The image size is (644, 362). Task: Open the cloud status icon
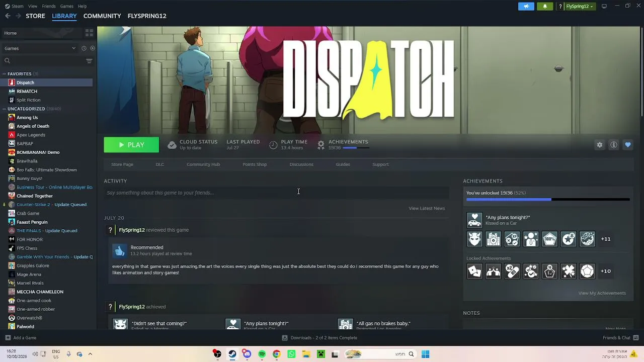pyautogui.click(x=172, y=145)
